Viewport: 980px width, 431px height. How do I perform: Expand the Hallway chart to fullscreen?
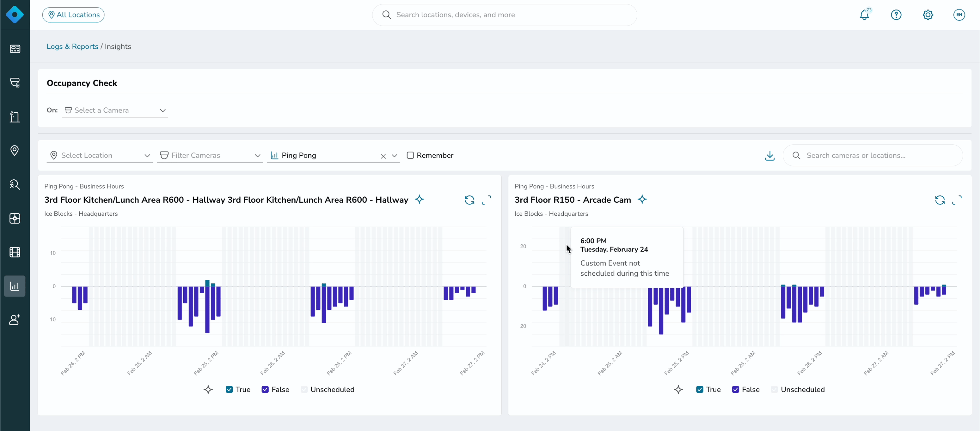(x=486, y=200)
